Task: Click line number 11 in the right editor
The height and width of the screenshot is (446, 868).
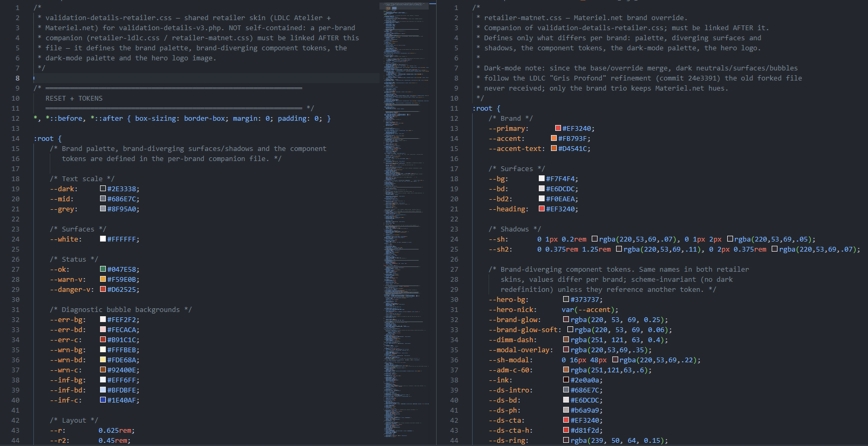Action: [x=454, y=108]
